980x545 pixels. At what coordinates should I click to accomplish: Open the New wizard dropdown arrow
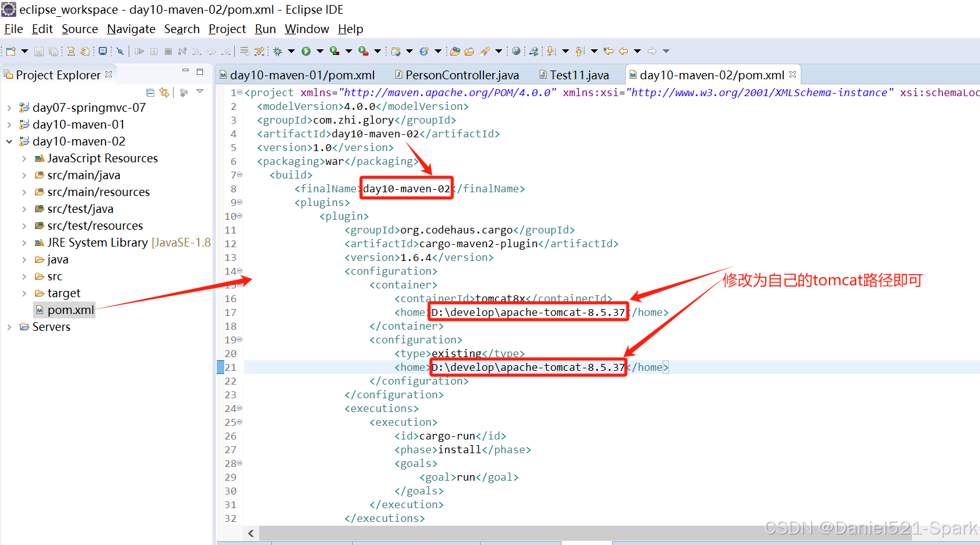click(x=24, y=51)
